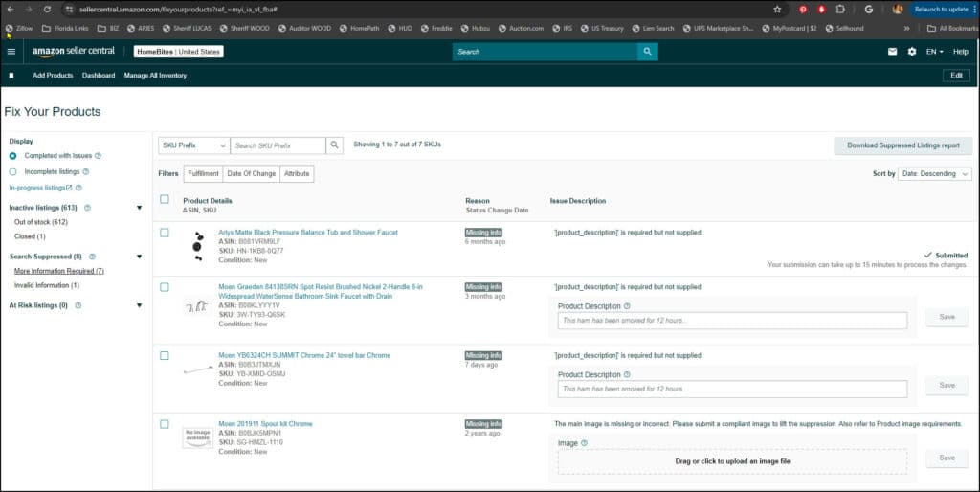980x492 pixels.
Task: Click the SKU Prefix search magnifier icon
Action: pos(334,145)
